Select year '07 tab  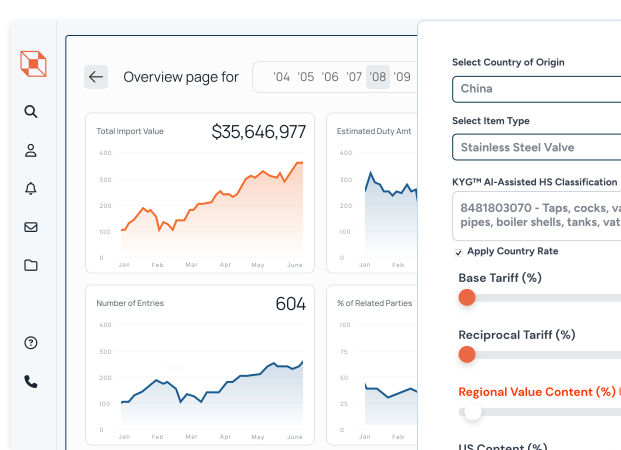354,77
